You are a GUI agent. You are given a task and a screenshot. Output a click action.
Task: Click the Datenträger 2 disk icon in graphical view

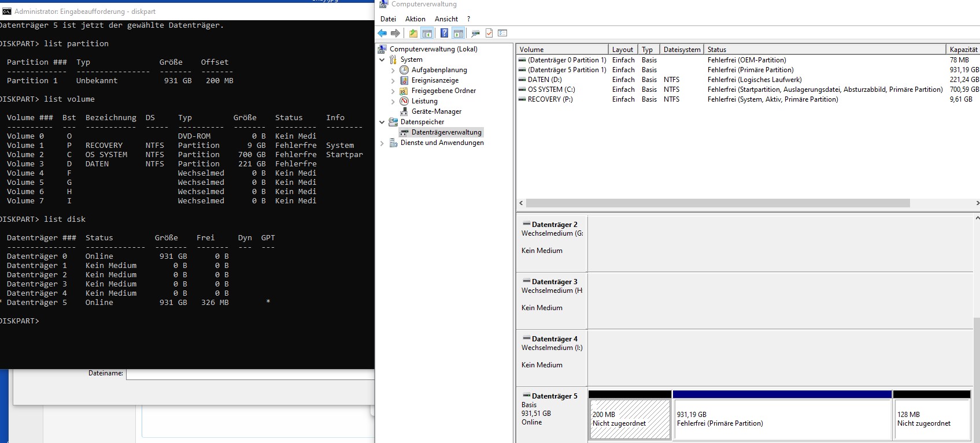(x=526, y=224)
